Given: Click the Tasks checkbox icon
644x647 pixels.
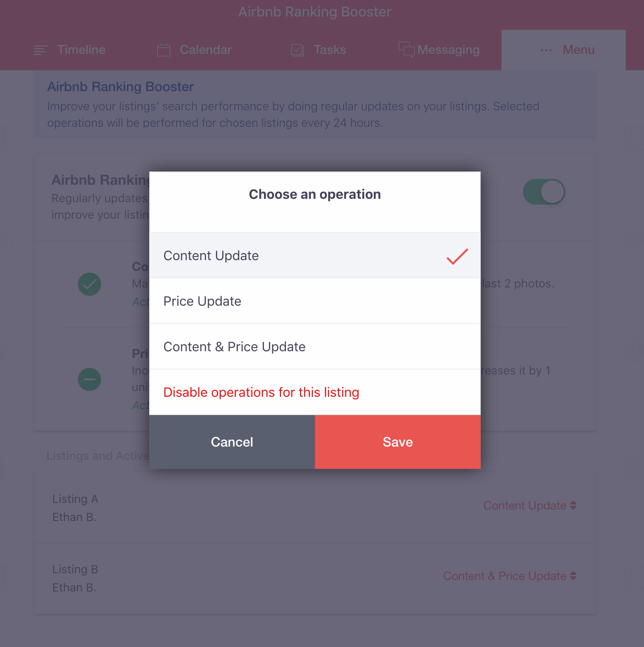Looking at the screenshot, I should [298, 50].
